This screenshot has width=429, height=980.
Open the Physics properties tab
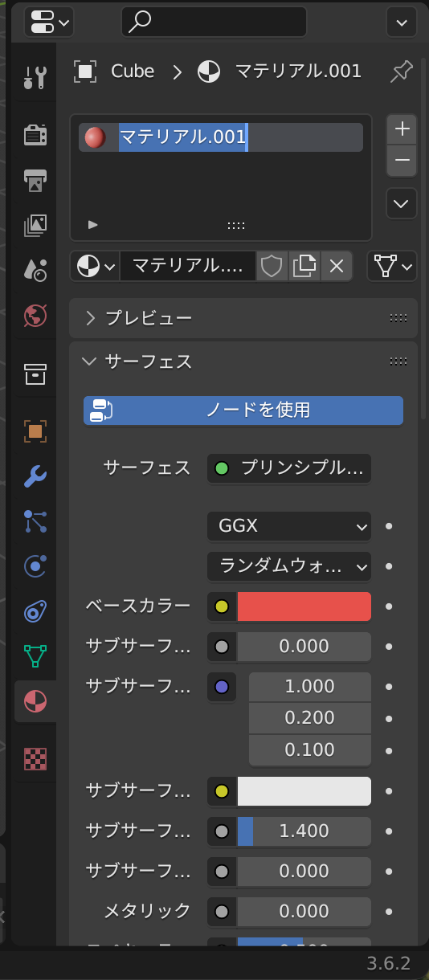click(x=35, y=566)
